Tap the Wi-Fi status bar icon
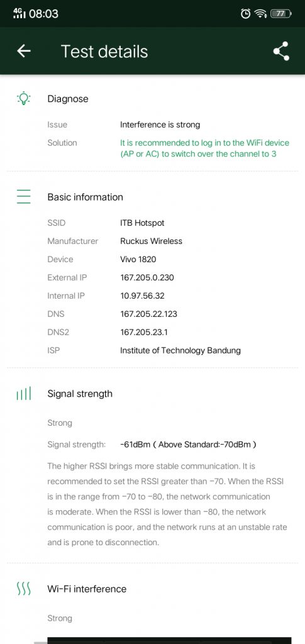Viewport: 305px width, 644px height. [x=261, y=14]
